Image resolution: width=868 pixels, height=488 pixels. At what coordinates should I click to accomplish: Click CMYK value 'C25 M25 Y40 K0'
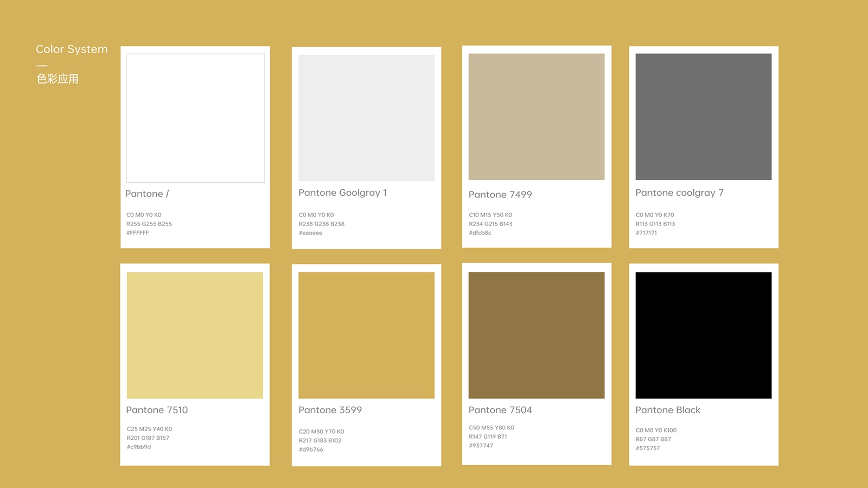click(149, 429)
